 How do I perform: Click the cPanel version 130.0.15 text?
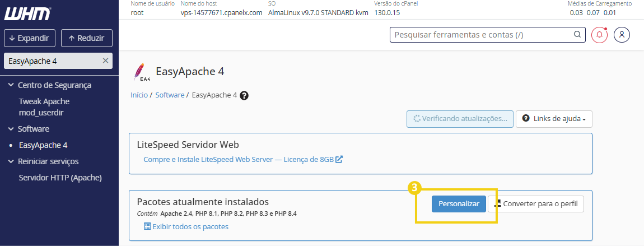pos(388,12)
